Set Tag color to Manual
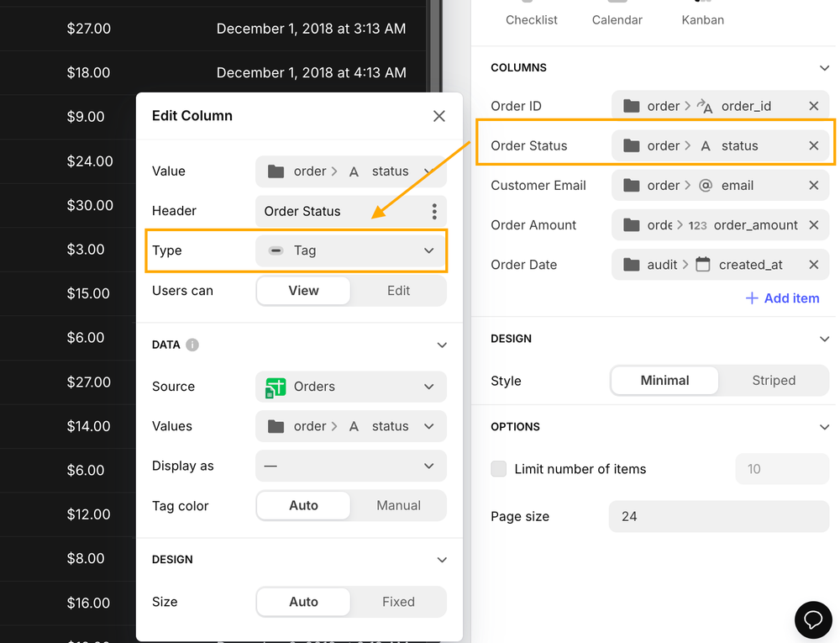 (x=398, y=505)
